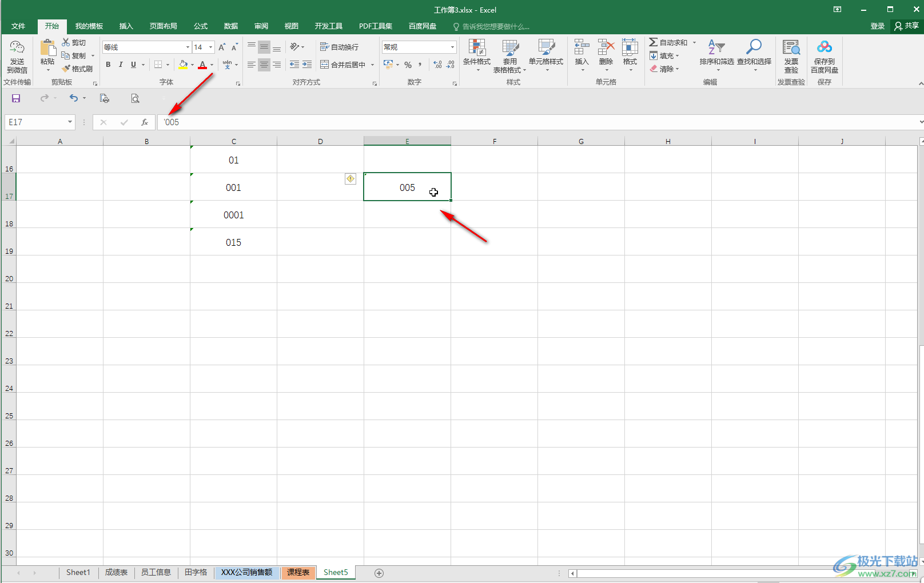Click the Fill button

tap(664, 56)
